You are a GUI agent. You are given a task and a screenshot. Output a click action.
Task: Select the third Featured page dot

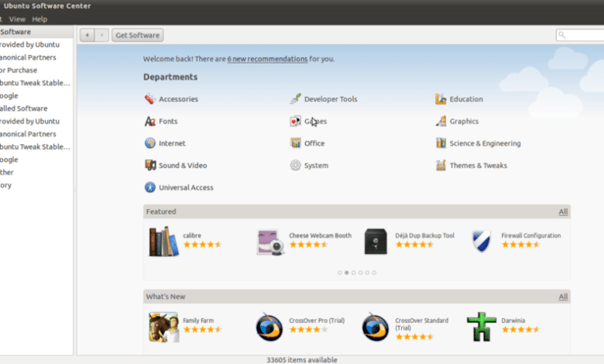point(354,273)
